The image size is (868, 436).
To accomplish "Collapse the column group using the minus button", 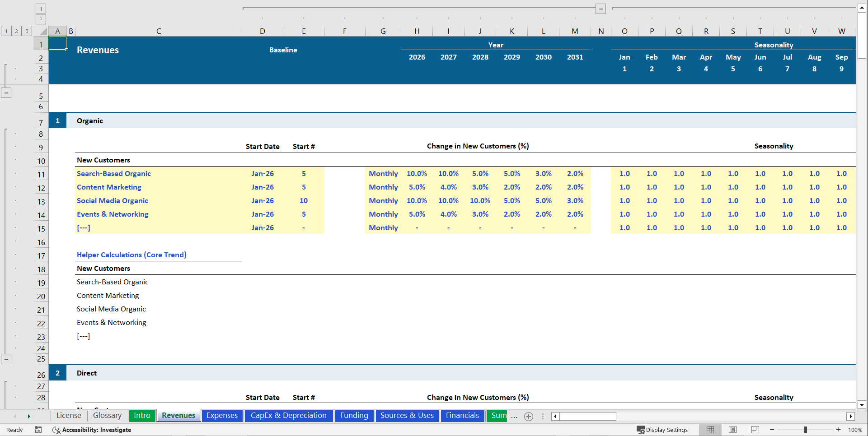I will pyautogui.click(x=601, y=9).
